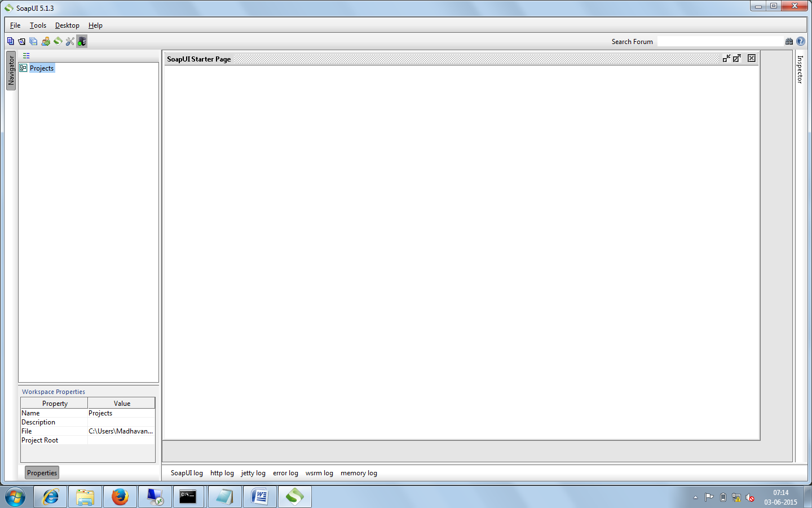Show the error log tab
This screenshot has height=508, width=812.
point(285,473)
